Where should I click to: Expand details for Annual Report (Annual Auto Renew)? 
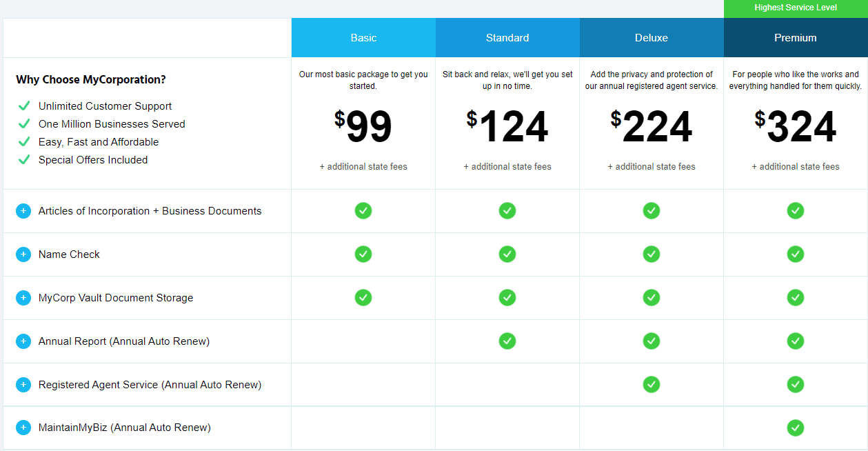click(x=23, y=341)
